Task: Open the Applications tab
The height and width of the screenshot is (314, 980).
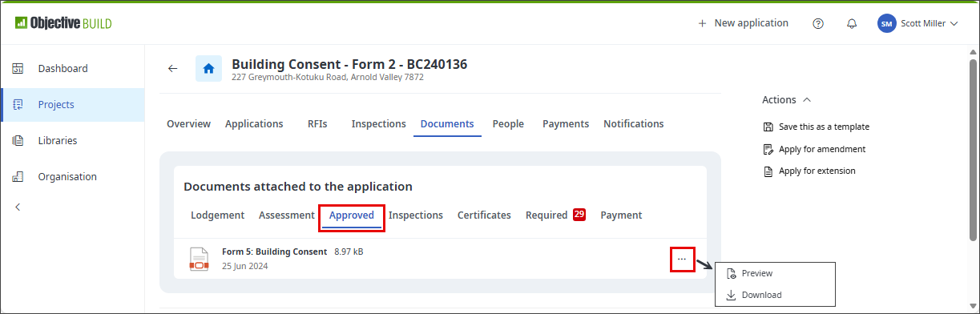Action: (x=254, y=124)
